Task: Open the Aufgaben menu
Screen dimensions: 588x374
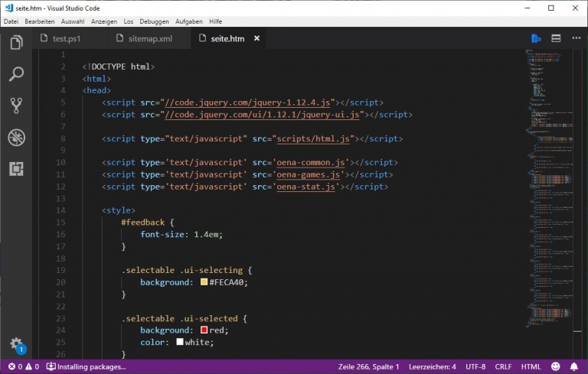Action: [189, 21]
